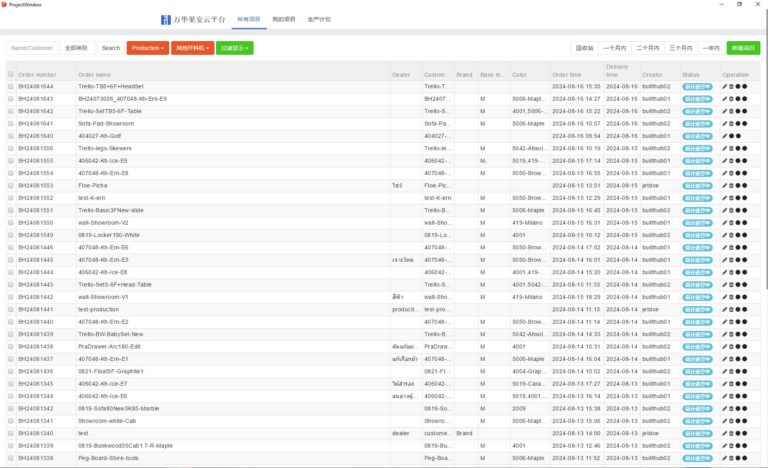Screen dimensions: 768x468
Task: Click the green 新增项目 button
Action: click(743, 48)
